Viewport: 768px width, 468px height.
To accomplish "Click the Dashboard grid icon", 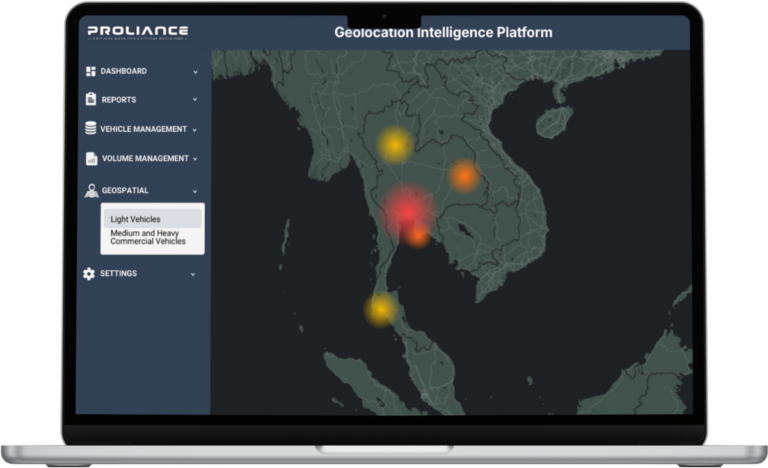I will (x=91, y=72).
